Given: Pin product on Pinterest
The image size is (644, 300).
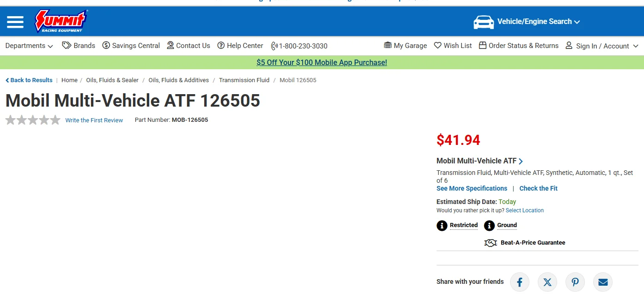Looking at the screenshot, I should coord(575,282).
